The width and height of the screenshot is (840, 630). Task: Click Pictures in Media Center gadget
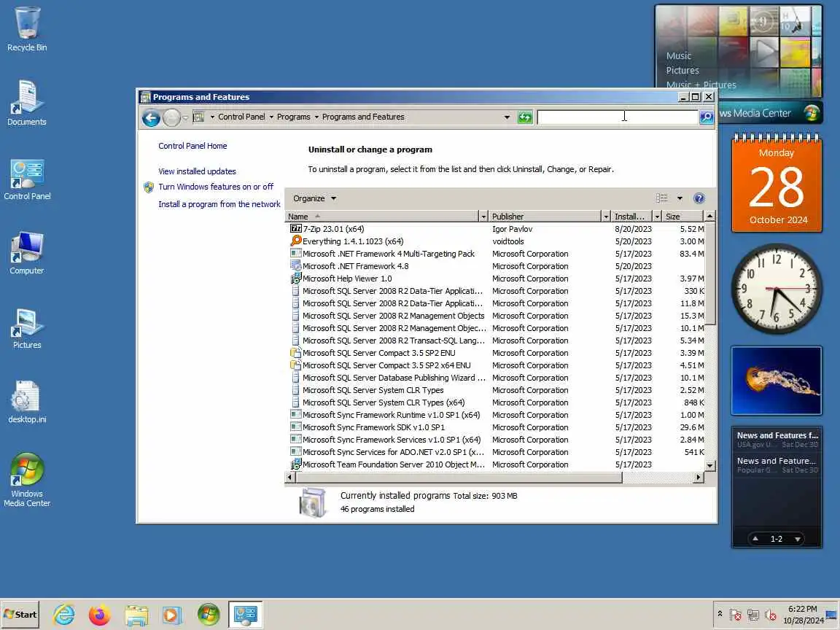(682, 70)
